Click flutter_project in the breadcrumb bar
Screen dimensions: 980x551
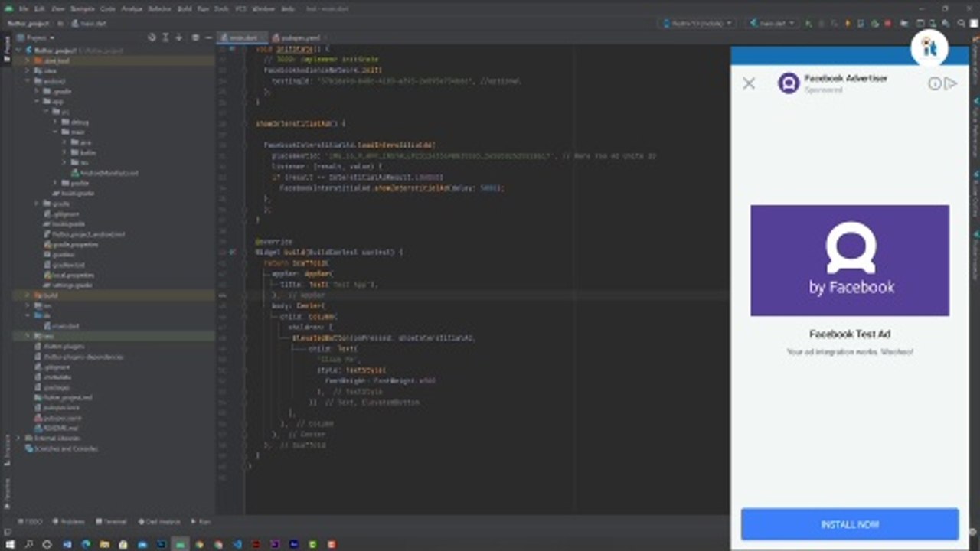pyautogui.click(x=28, y=23)
